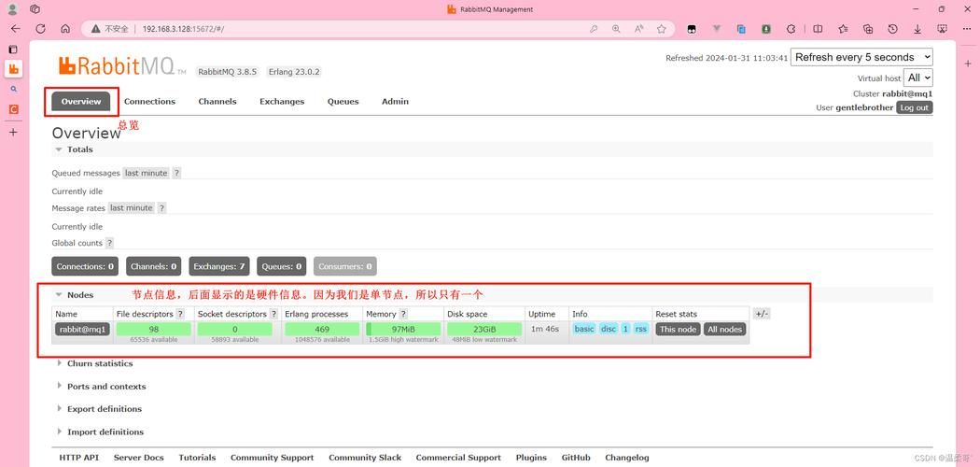The height and width of the screenshot is (467, 980).
Task: Switch to the Queues tab
Action: [343, 102]
